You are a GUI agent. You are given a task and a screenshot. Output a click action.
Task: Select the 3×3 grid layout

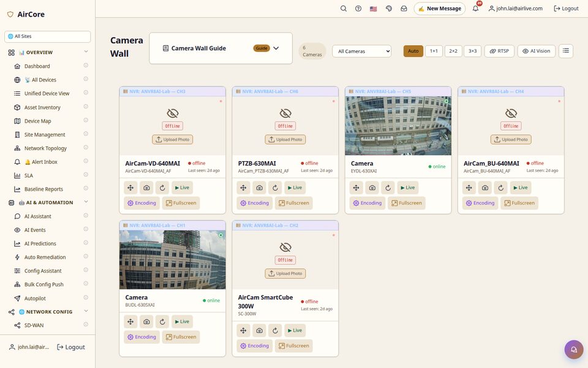point(472,51)
